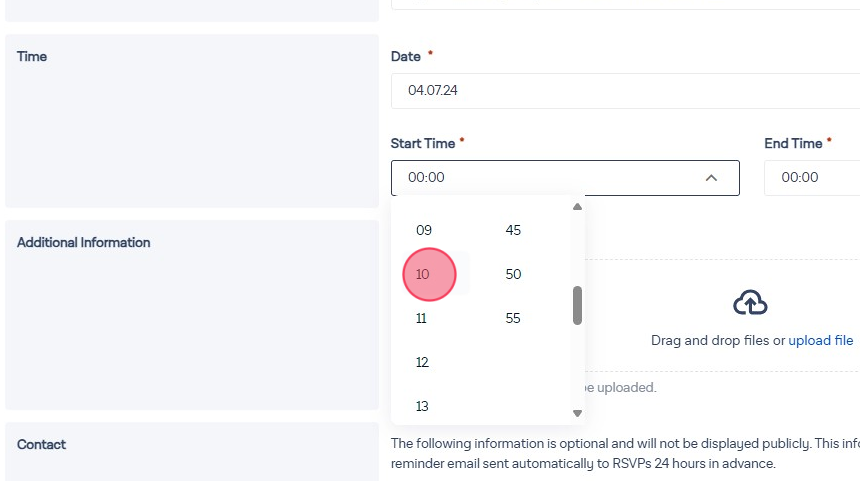The height and width of the screenshot is (481, 860).
Task: Collapse the Start Time chevron arrow
Action: point(711,178)
